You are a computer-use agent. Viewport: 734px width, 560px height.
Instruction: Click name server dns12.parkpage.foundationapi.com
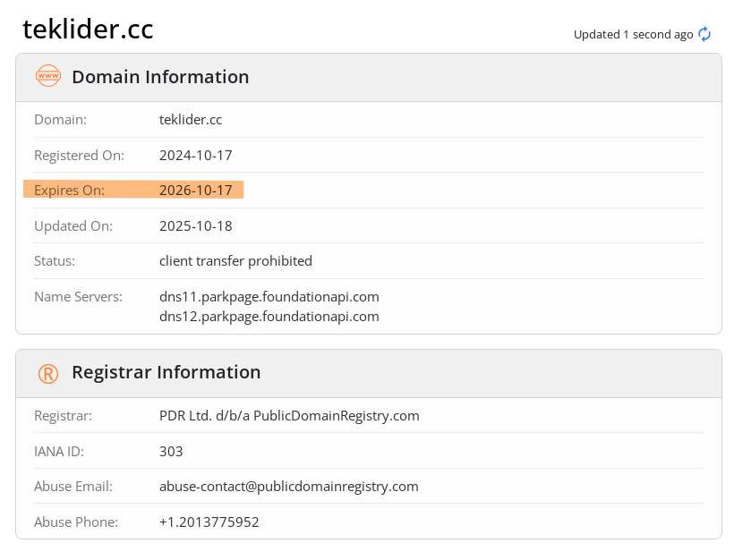(269, 316)
